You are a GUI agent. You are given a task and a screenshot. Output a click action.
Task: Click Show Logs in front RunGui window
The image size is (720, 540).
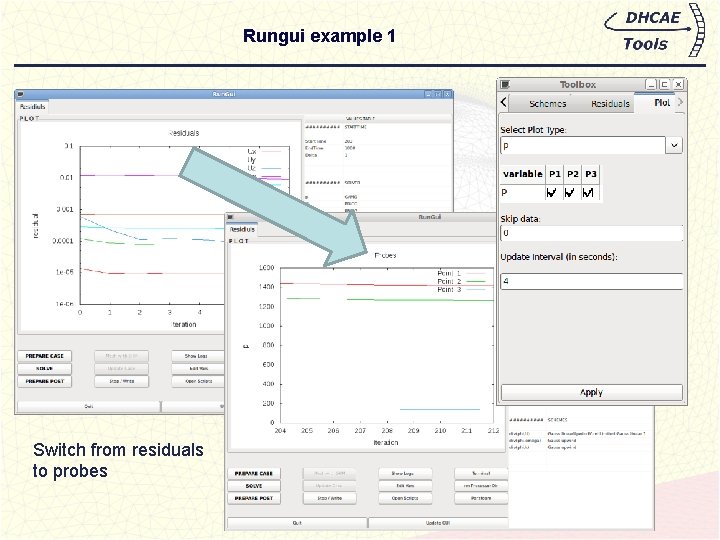pyautogui.click(x=405, y=473)
